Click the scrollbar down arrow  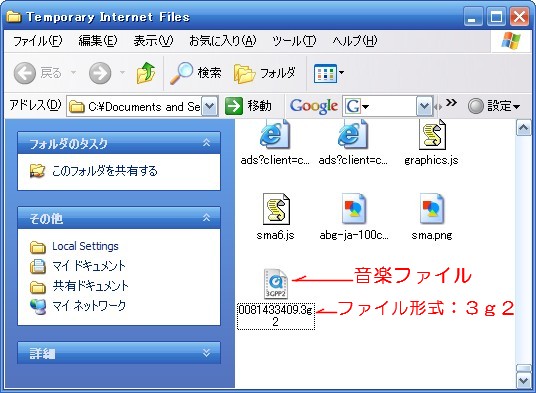[523, 380]
